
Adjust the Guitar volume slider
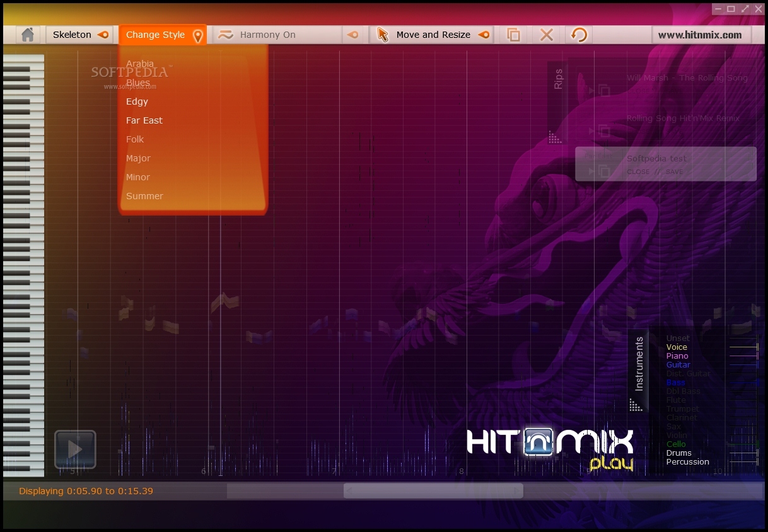pyautogui.click(x=744, y=365)
